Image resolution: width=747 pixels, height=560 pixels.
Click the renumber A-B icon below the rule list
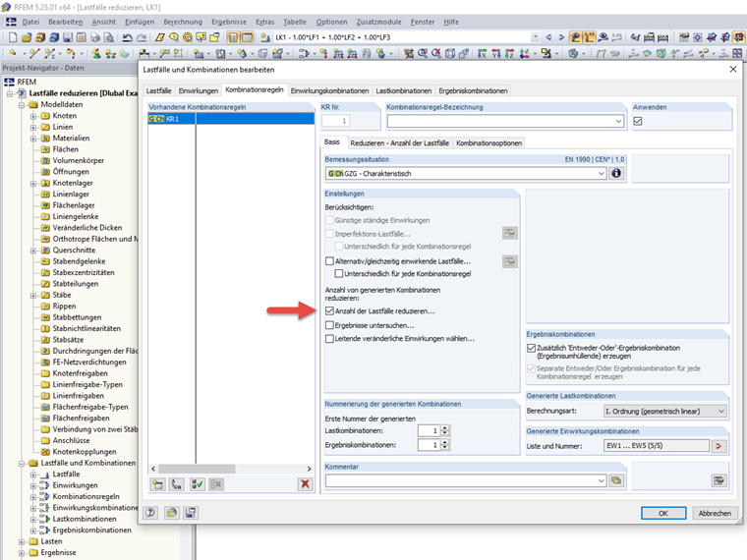pos(177,484)
